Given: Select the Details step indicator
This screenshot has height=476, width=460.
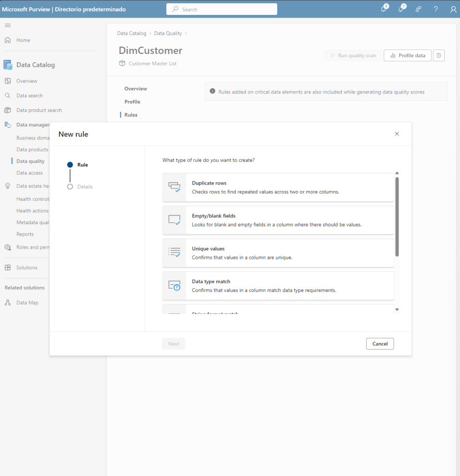Looking at the screenshot, I should click(70, 186).
